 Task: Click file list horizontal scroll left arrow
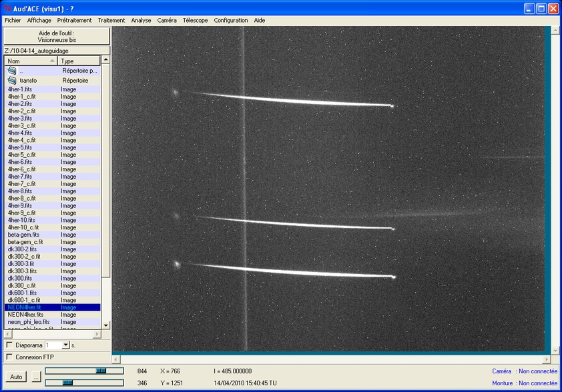[x=7, y=334]
